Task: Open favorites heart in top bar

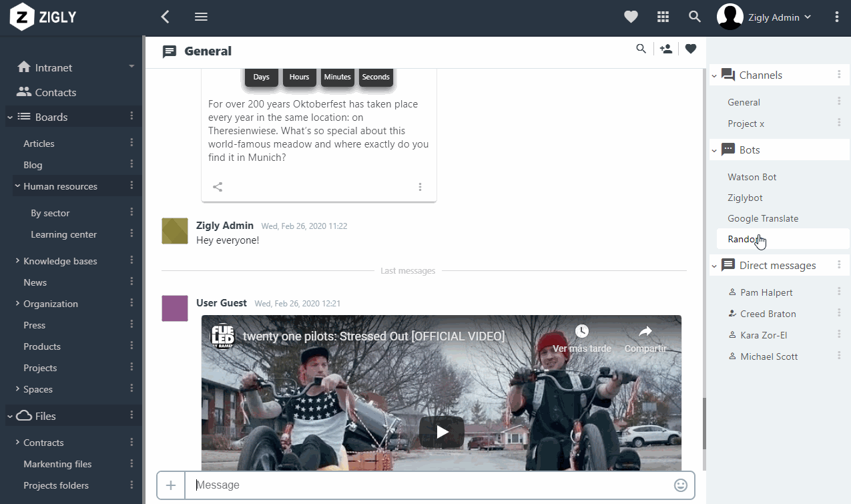Action: pos(631,17)
